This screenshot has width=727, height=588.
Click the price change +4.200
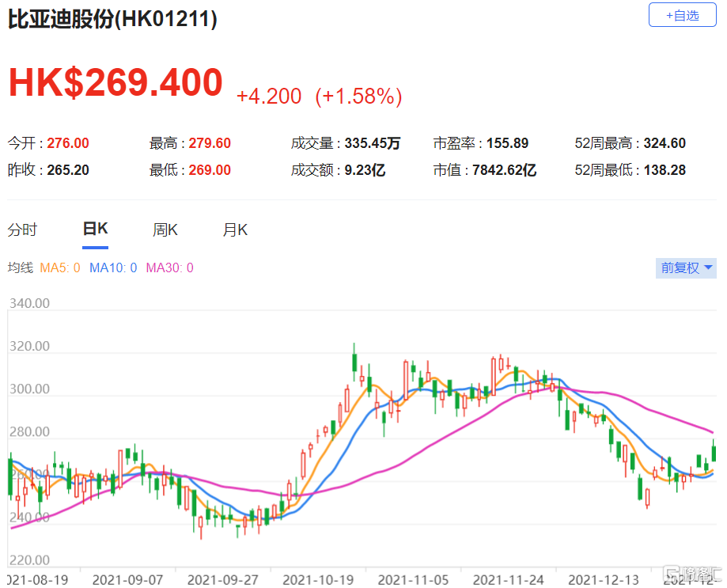tap(269, 96)
